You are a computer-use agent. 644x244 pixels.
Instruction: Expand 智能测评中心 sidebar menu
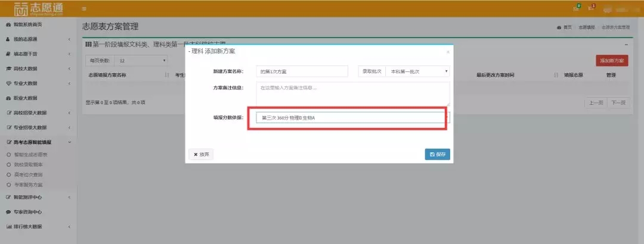38,197
